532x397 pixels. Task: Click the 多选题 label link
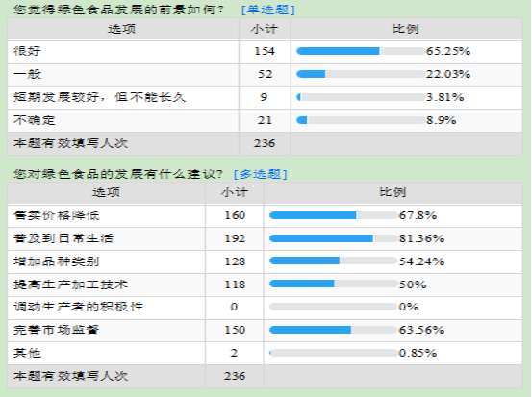pyautogui.click(x=261, y=174)
